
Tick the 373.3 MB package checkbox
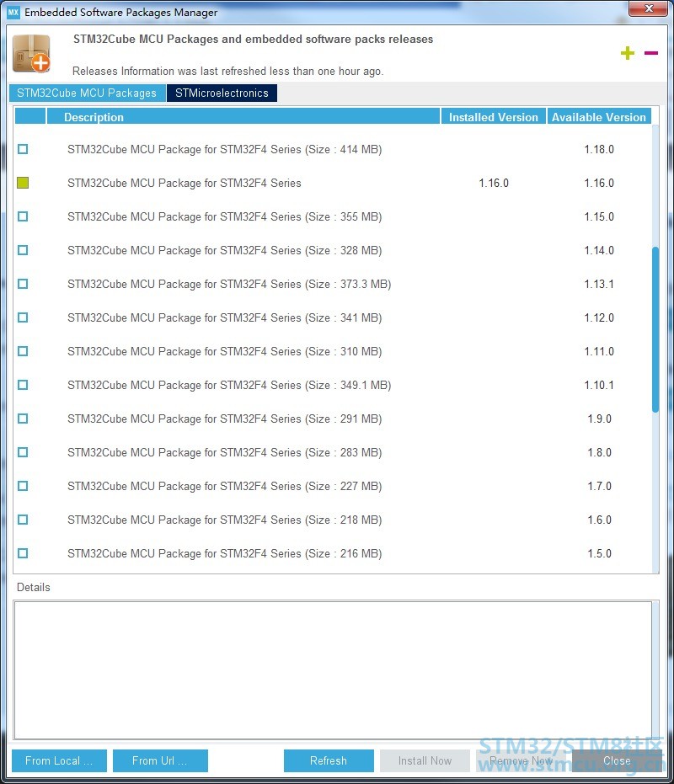(x=23, y=284)
